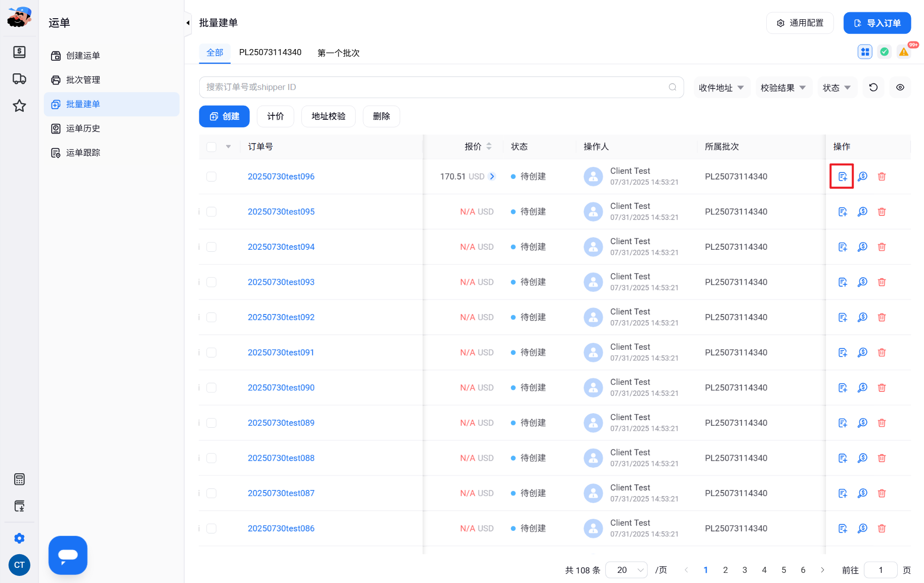Open the calculator icon in left rail
924x583 pixels.
pyautogui.click(x=19, y=479)
